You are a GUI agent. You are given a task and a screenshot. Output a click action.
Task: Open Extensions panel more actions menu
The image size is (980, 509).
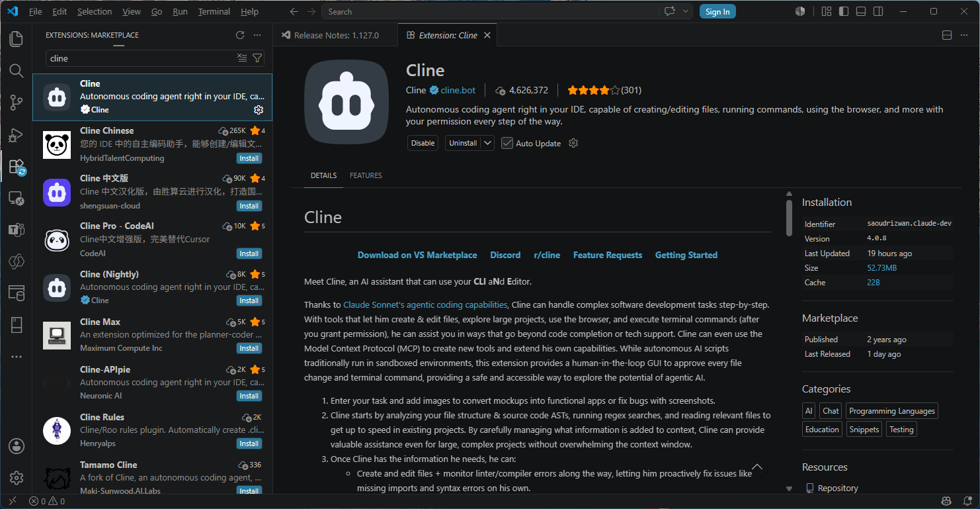tap(257, 35)
